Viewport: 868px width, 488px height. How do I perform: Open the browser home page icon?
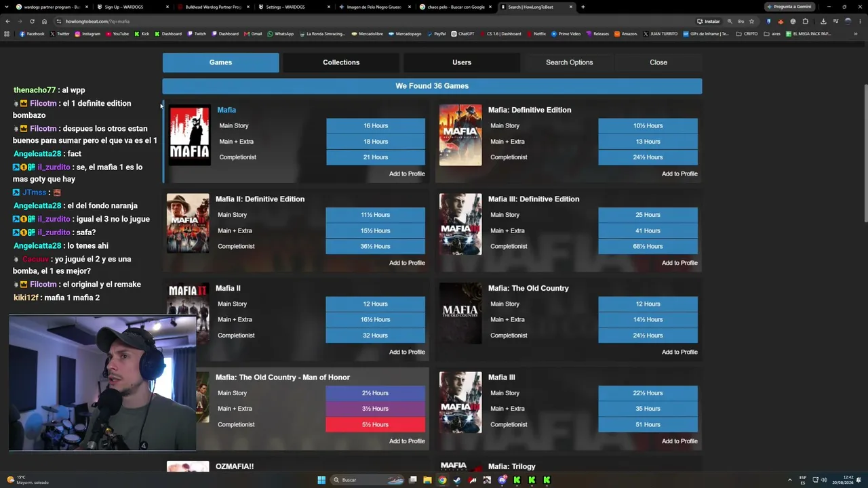pos(44,21)
